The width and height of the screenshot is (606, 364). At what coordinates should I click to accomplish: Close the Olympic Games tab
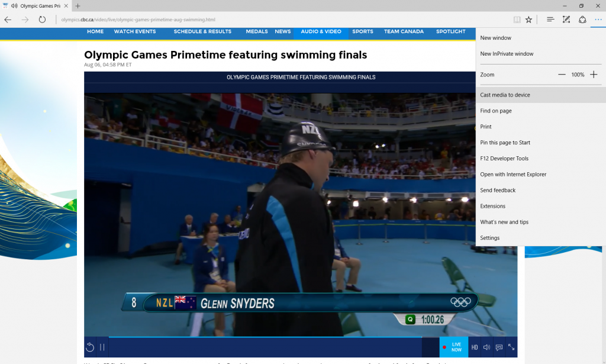click(x=66, y=6)
